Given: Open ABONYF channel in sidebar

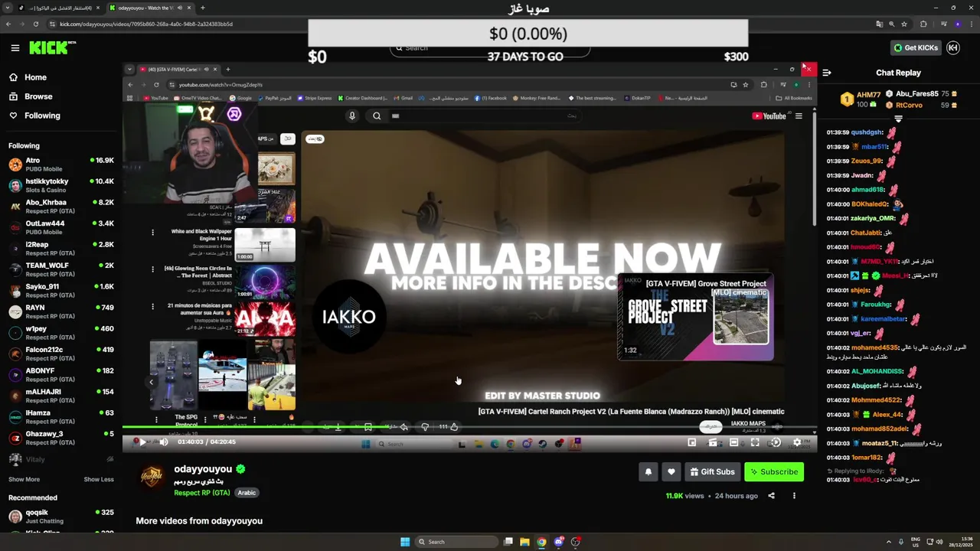Looking at the screenshot, I should coord(60,375).
